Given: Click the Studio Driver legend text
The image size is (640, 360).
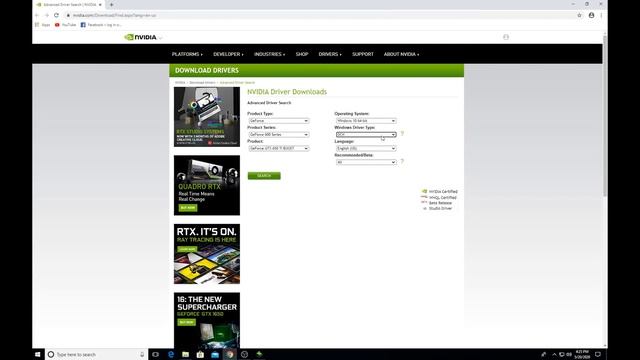Looking at the screenshot, I should tap(440, 208).
